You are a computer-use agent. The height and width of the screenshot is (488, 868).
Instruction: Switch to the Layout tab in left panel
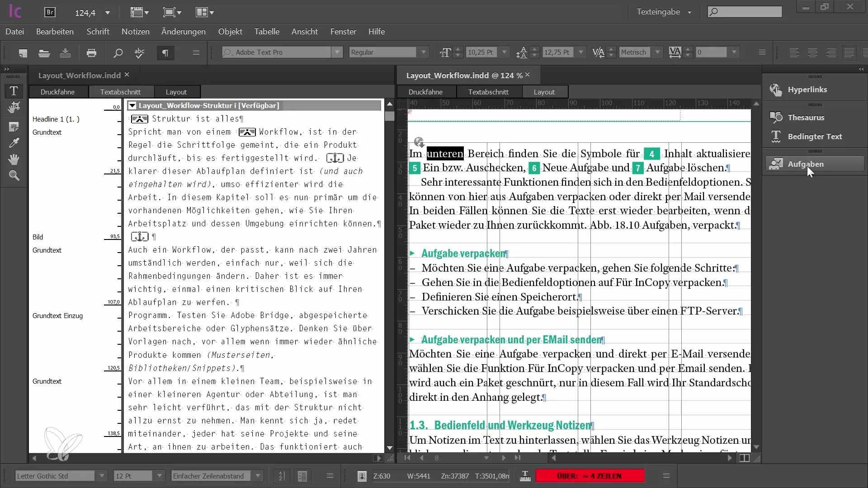click(x=176, y=91)
